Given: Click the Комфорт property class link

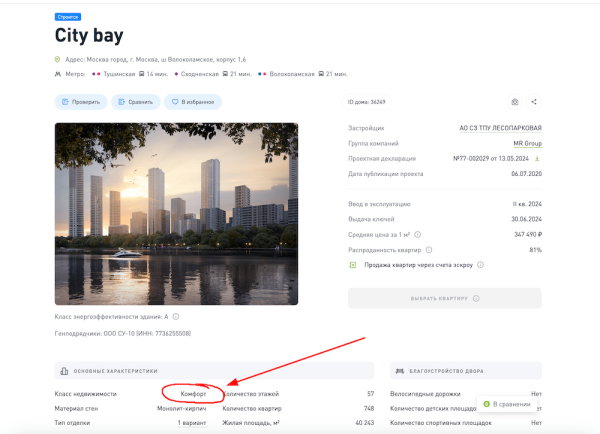Looking at the screenshot, I should 191,394.
